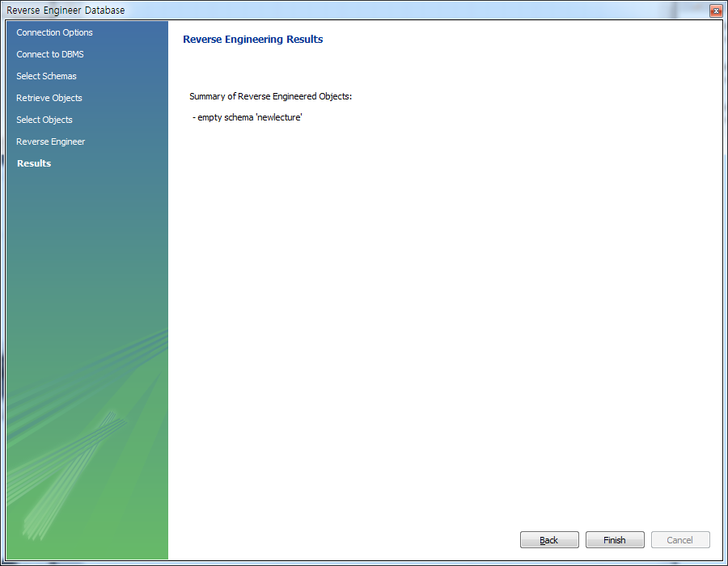Screen dimensions: 728x566
Task: Click the Reverse Engineering Results heading
Action: click(x=253, y=40)
